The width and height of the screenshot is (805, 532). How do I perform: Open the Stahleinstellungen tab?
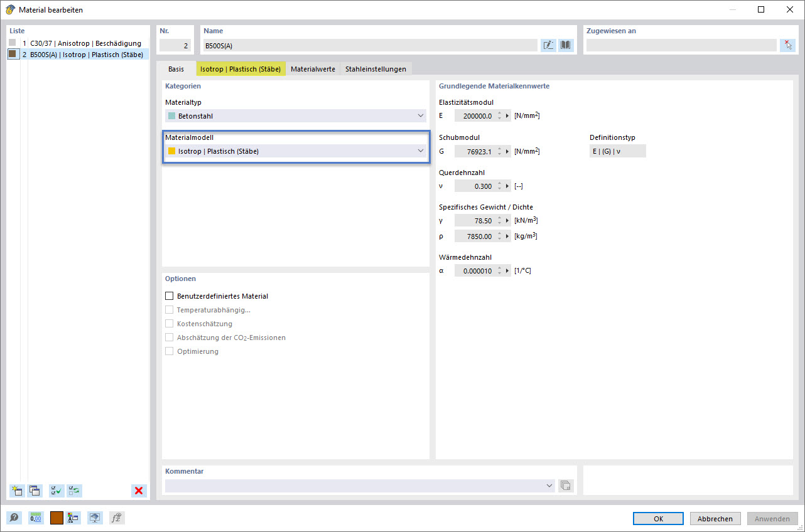375,69
